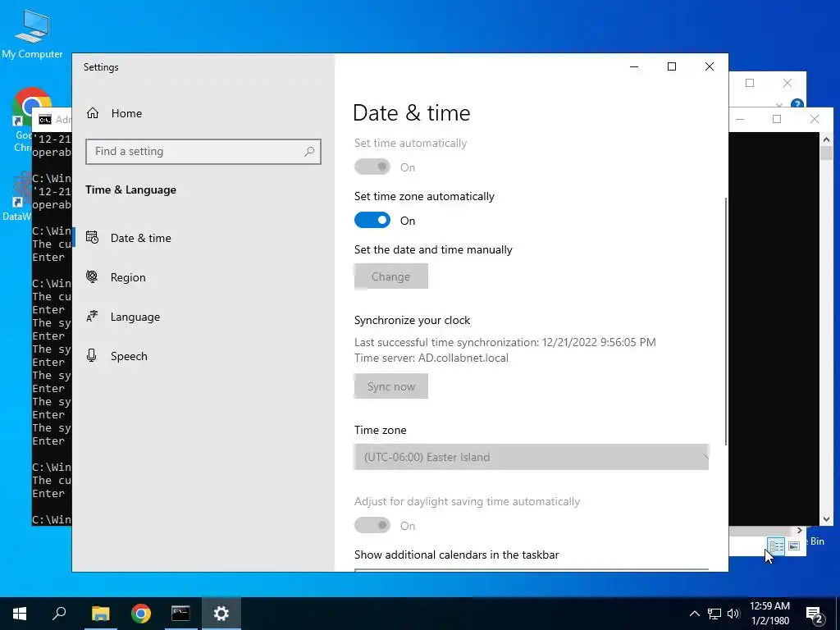Turn off Set time zone automatically
Screen dimensions: 840x630
point(372,220)
